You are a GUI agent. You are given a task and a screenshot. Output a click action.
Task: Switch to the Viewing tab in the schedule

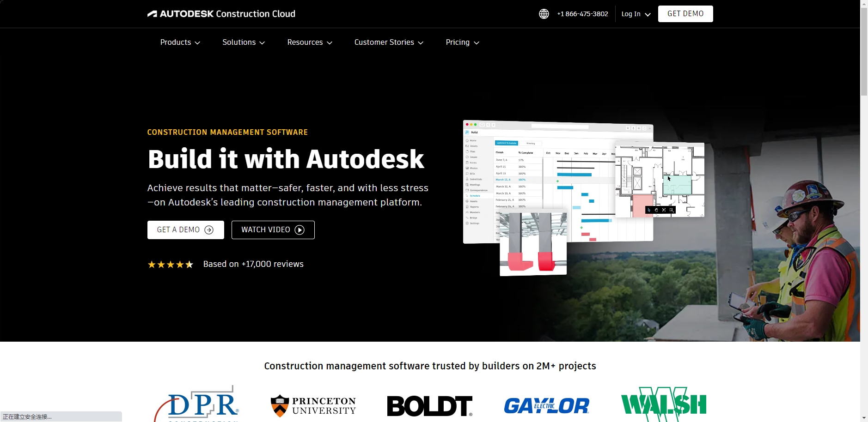click(531, 144)
